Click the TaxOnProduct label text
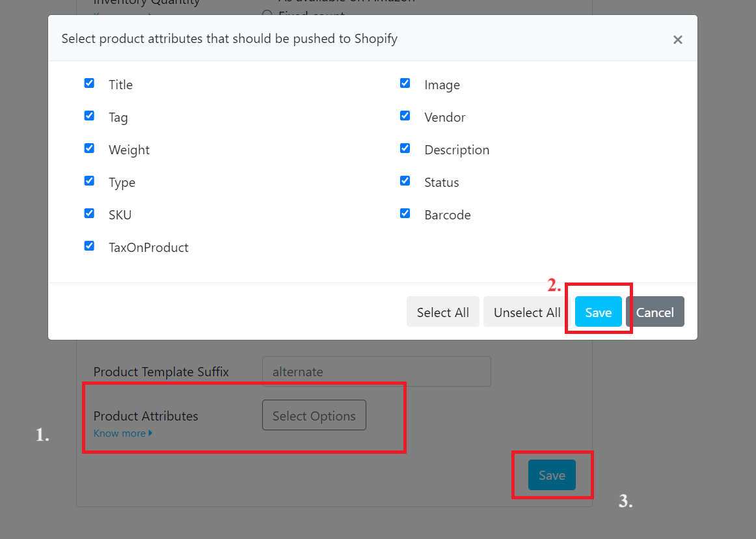 point(148,247)
